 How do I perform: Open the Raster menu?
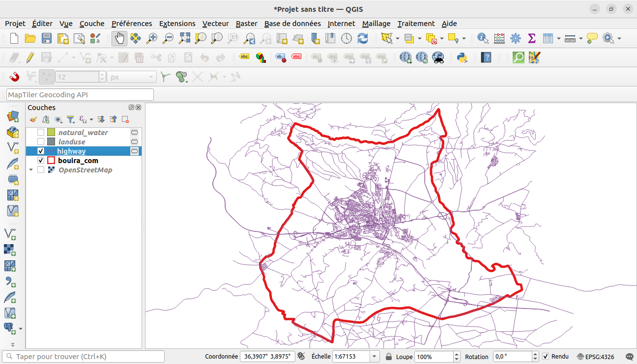(x=246, y=24)
